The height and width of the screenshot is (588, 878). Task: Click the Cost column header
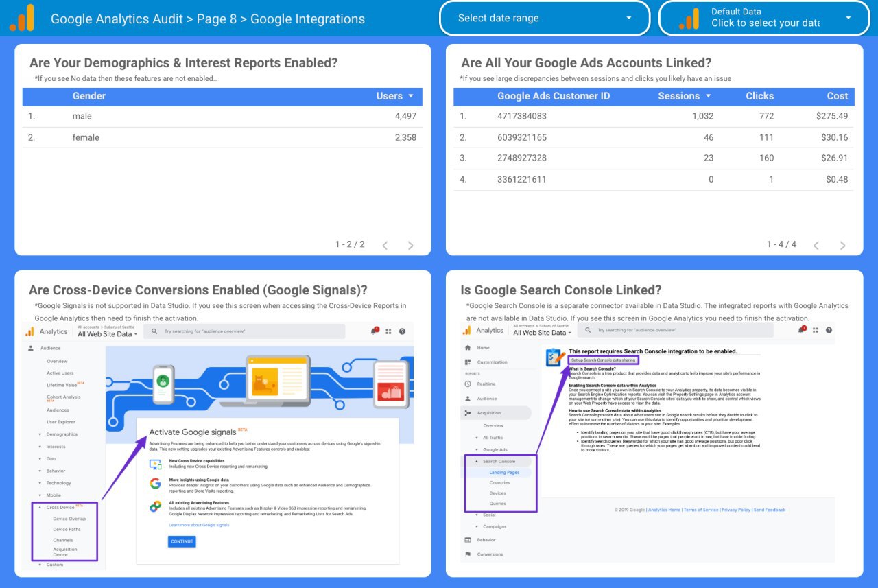pyautogui.click(x=838, y=96)
